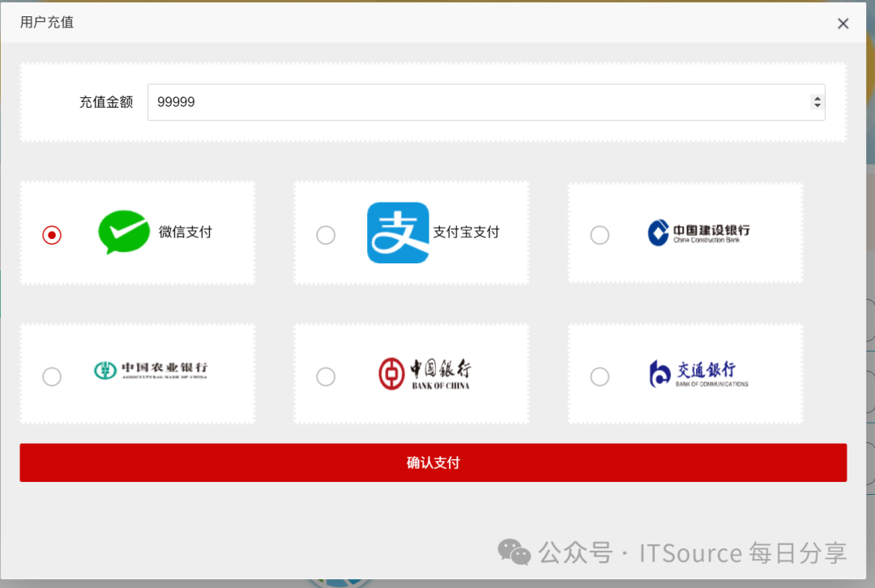Close the 用户充值 dialog
Image resolution: width=875 pixels, height=588 pixels.
point(843,23)
